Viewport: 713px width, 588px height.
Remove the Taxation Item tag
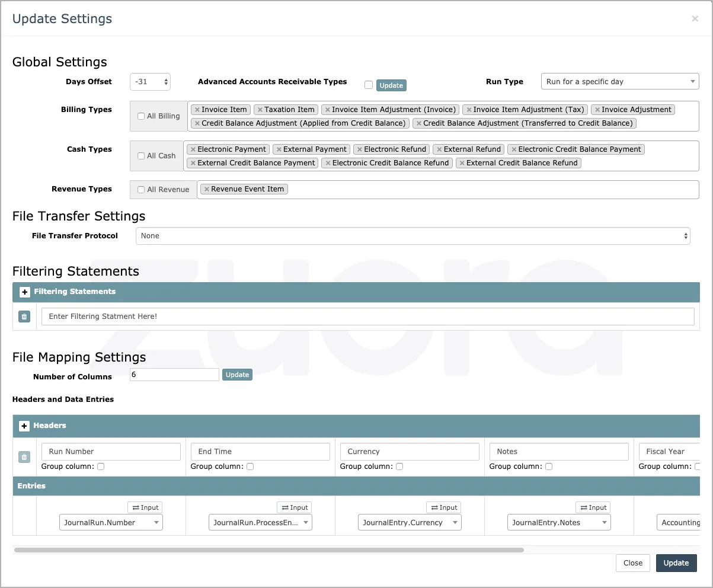point(260,110)
